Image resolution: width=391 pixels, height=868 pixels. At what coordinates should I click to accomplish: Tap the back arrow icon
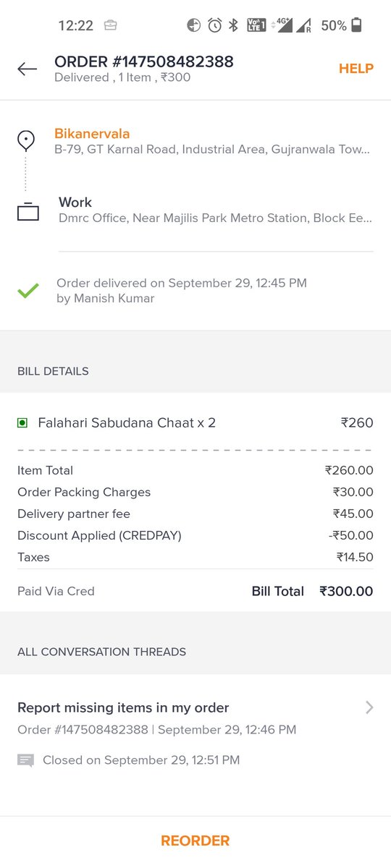coord(27,69)
